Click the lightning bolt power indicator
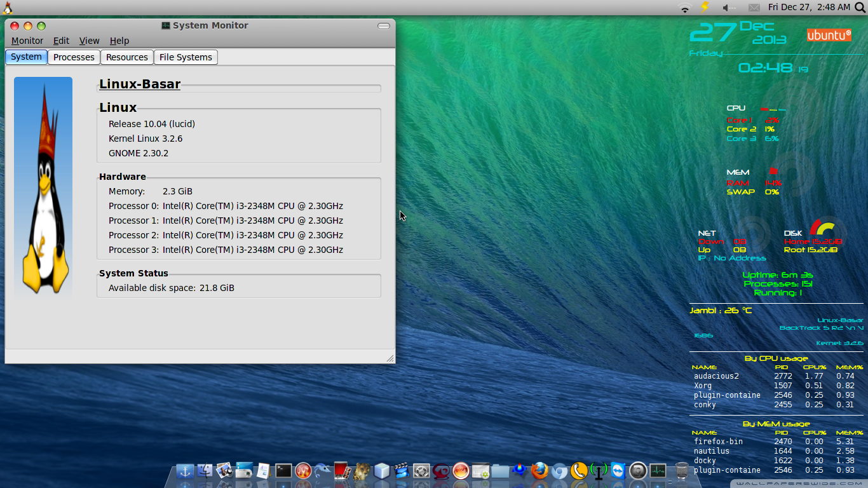 click(704, 7)
